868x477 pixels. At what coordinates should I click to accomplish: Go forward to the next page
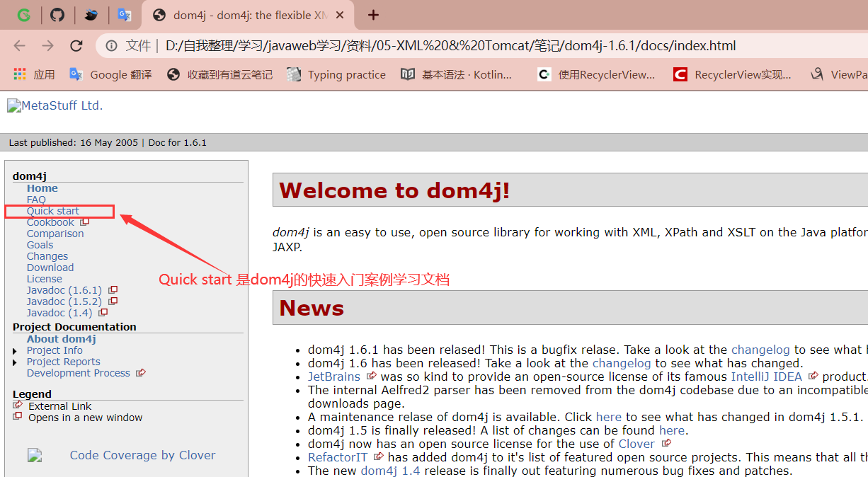pos(47,46)
